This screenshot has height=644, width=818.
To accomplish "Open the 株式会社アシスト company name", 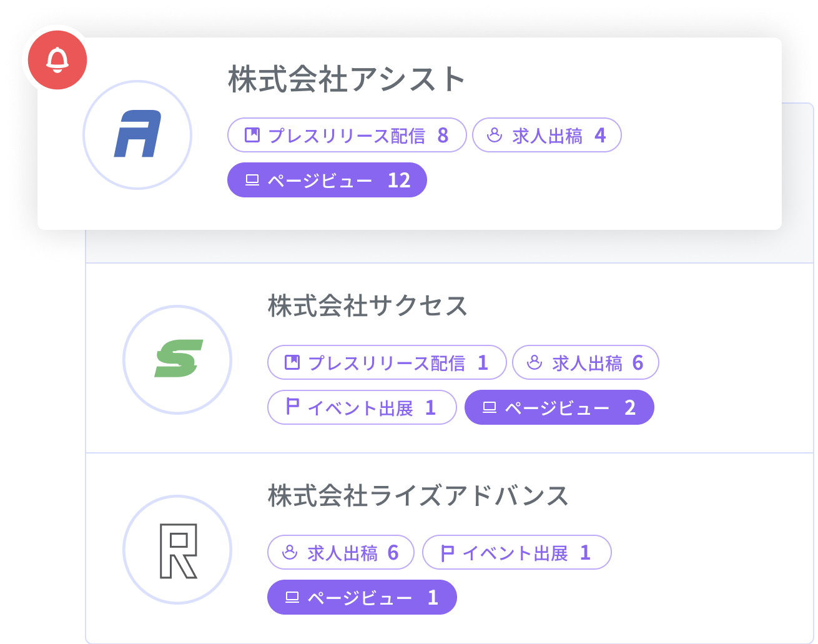I will [347, 79].
